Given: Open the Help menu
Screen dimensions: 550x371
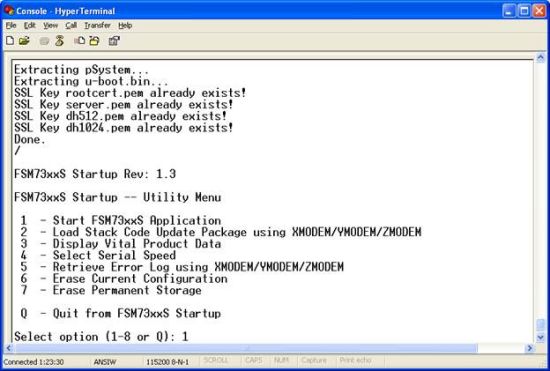Looking at the screenshot, I should coord(125,26).
